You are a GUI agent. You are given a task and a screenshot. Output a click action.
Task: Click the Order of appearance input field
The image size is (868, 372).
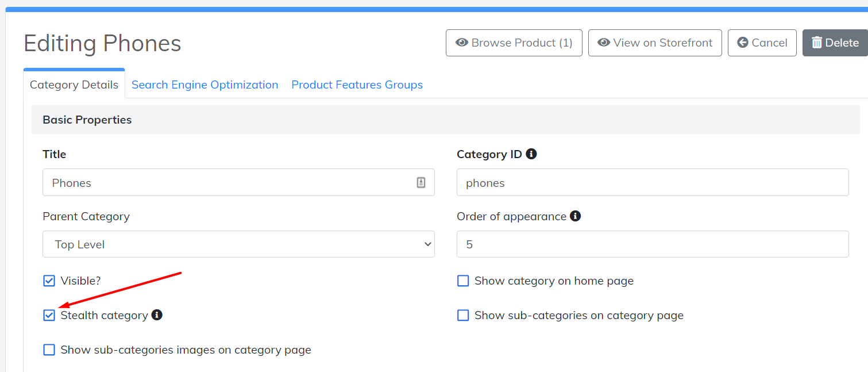coord(652,244)
